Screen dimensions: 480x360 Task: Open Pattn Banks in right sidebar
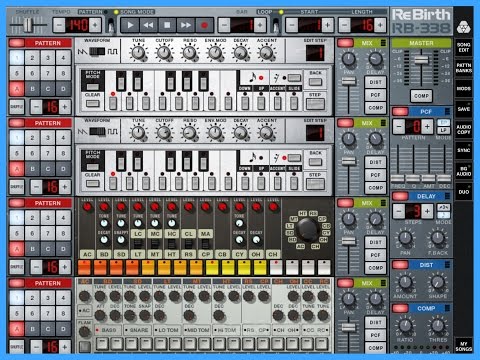pos(464,68)
